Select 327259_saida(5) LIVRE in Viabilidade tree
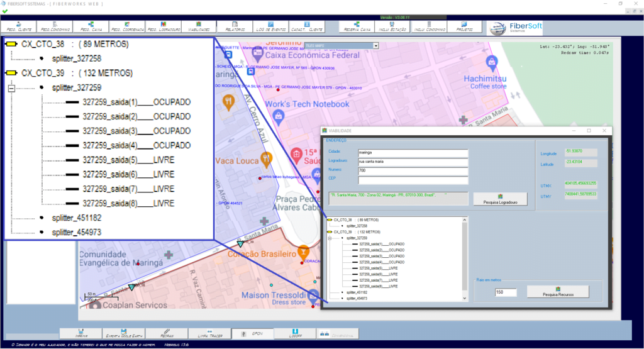The height and width of the screenshot is (349, 644). [x=377, y=268]
